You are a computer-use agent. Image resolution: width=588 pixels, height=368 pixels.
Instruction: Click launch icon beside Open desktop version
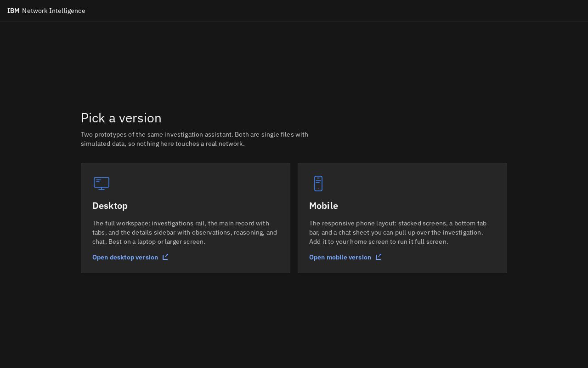pyautogui.click(x=165, y=257)
